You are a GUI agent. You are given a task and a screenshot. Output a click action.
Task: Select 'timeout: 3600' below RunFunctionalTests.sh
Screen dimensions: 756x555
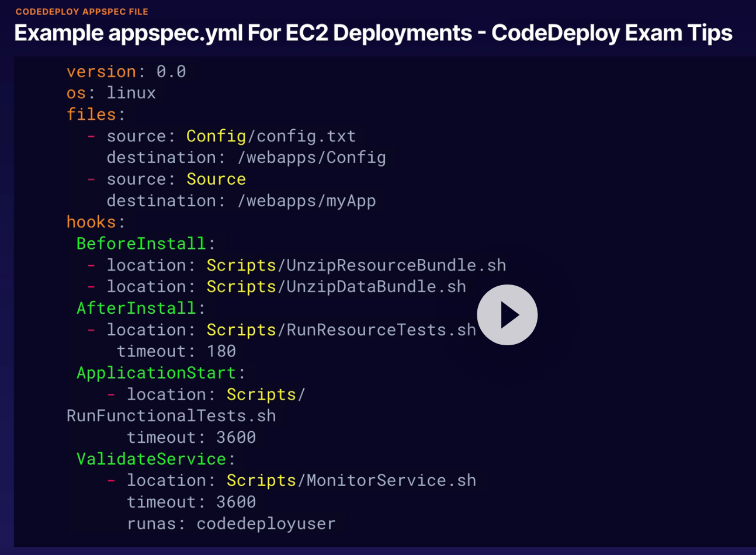click(192, 438)
